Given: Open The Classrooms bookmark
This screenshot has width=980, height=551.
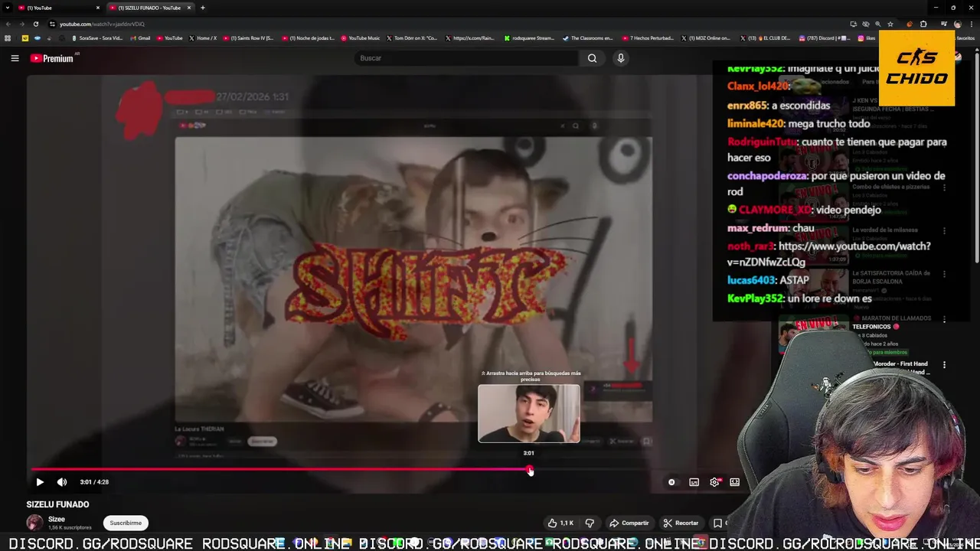Looking at the screenshot, I should 588,38.
